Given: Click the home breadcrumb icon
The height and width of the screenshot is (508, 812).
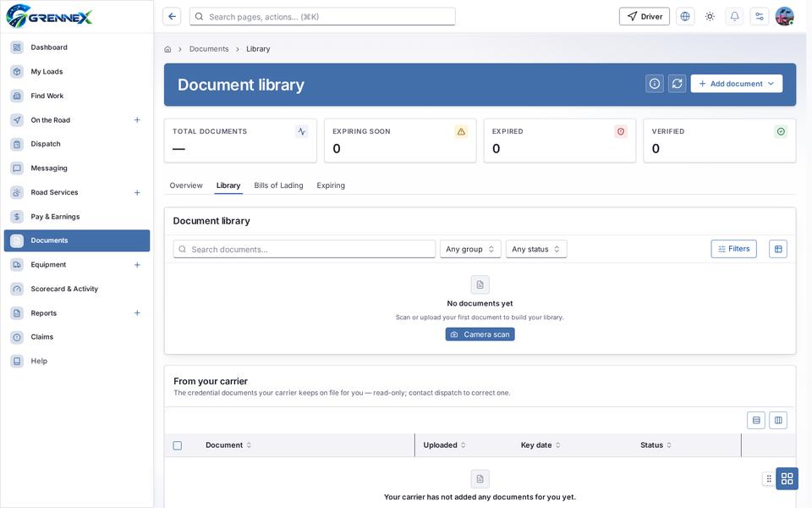Looking at the screenshot, I should pos(167,49).
